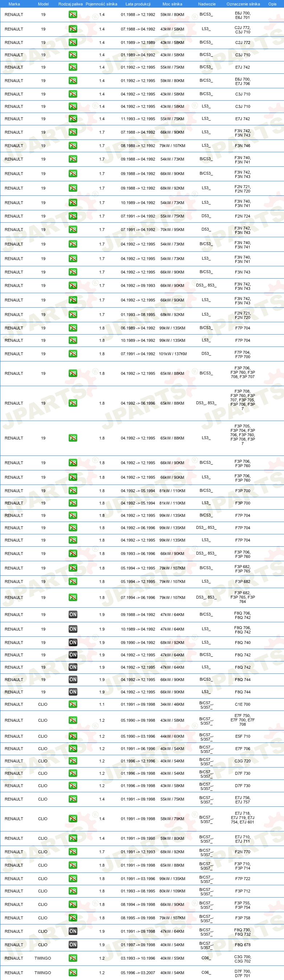The image size is (284, 980).
Task: Click petrol icon in 70kW / 95KM row
Action: [73, 230]
